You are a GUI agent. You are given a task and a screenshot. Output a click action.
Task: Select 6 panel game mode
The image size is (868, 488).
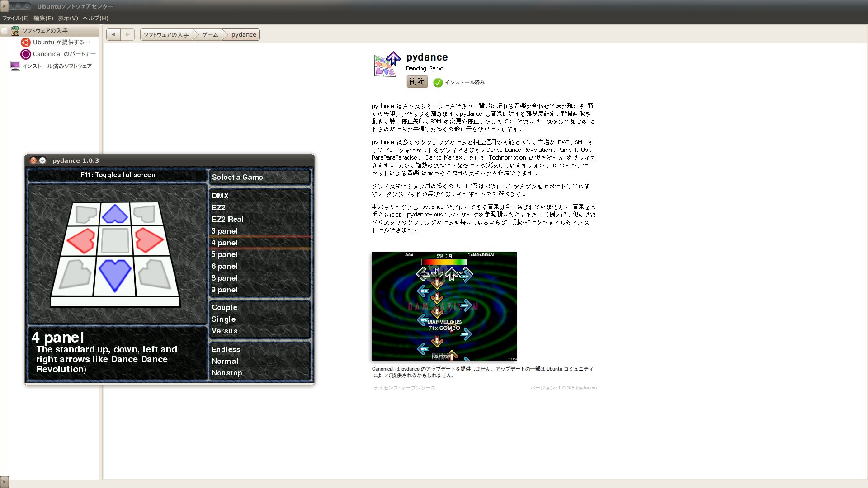tap(225, 266)
